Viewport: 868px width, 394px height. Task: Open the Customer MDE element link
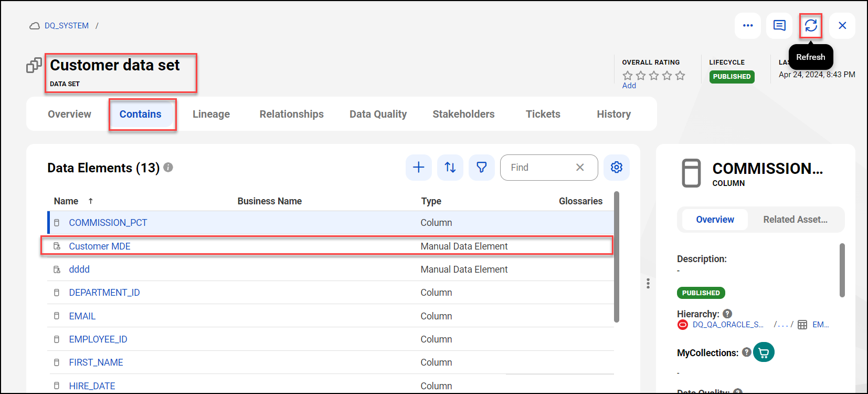coord(100,246)
